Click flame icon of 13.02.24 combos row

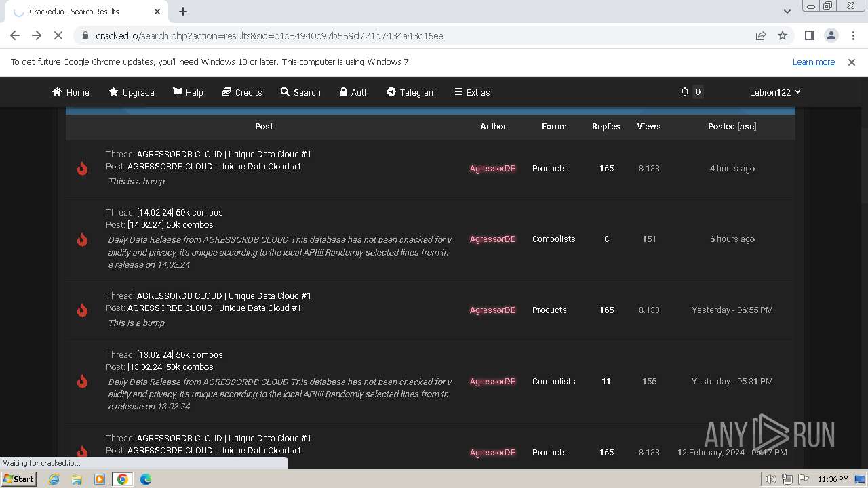click(x=82, y=381)
